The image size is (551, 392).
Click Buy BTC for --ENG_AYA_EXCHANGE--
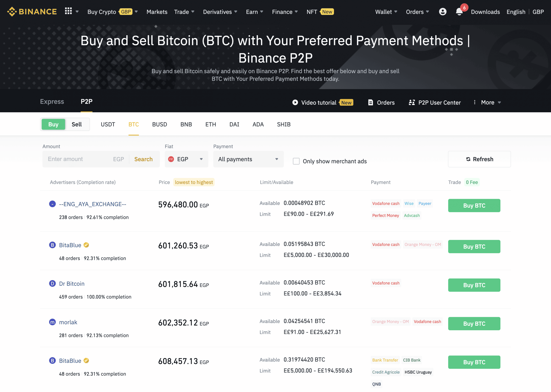(474, 205)
